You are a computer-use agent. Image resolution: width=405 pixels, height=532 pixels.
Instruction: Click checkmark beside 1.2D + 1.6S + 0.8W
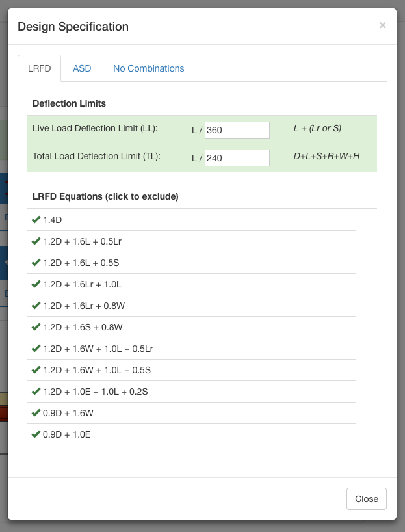(36, 327)
